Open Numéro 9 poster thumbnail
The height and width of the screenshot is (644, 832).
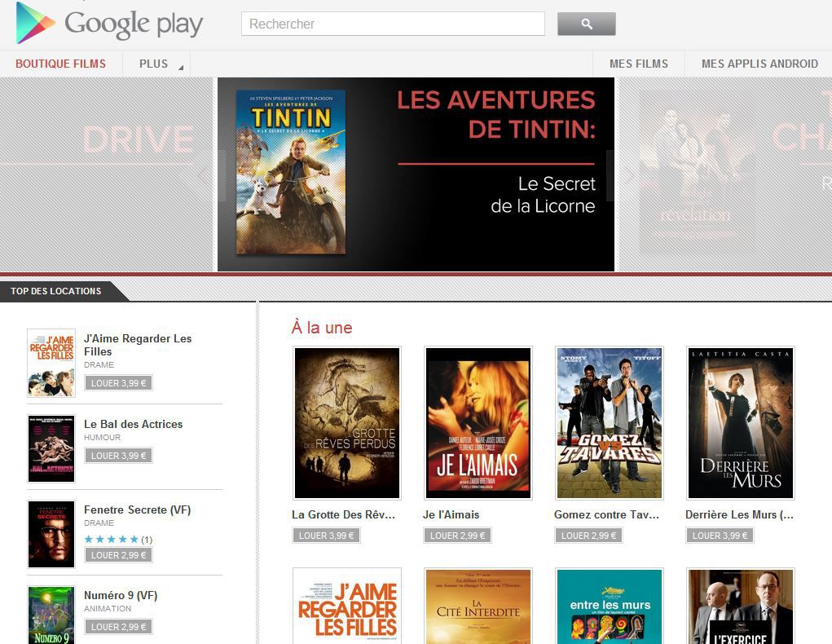pyautogui.click(x=51, y=615)
